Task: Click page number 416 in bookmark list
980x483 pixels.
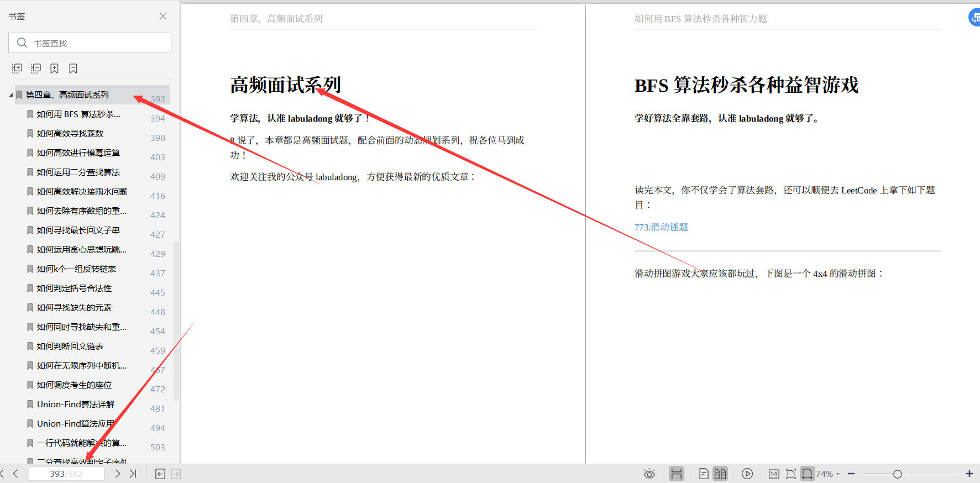Action: (x=158, y=196)
